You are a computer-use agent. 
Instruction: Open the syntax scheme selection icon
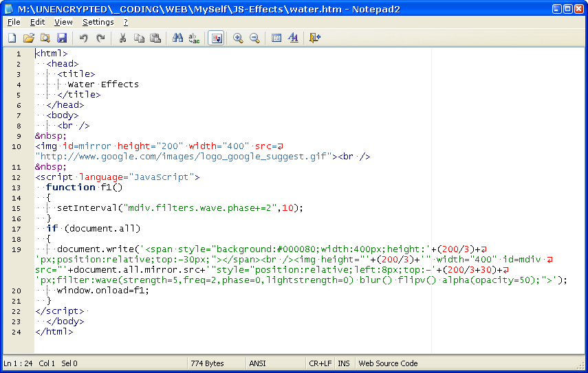click(276, 38)
